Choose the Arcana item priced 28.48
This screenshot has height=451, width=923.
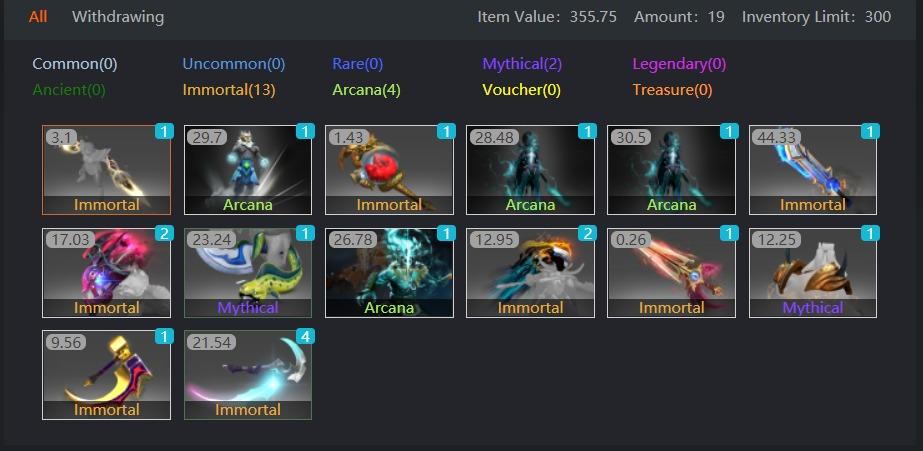click(530, 170)
